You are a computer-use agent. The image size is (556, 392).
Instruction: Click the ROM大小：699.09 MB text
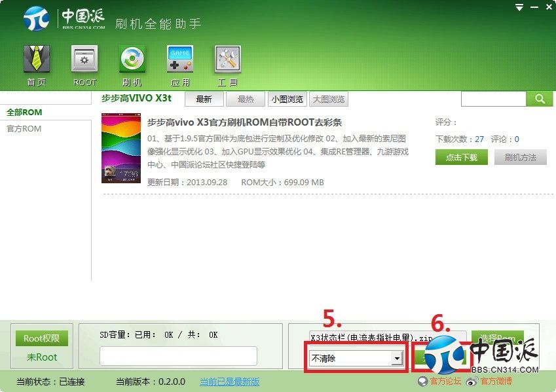283,182
